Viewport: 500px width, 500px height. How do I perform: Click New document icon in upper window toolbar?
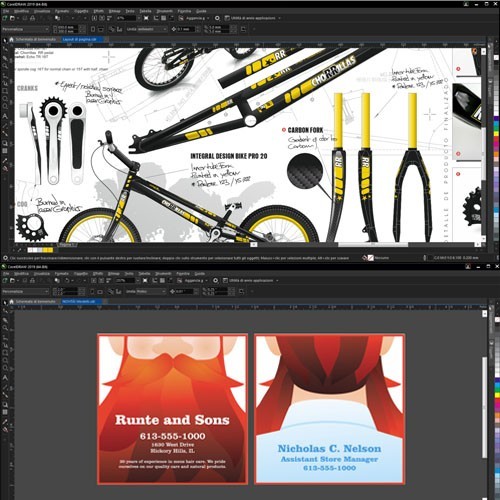[5, 18]
